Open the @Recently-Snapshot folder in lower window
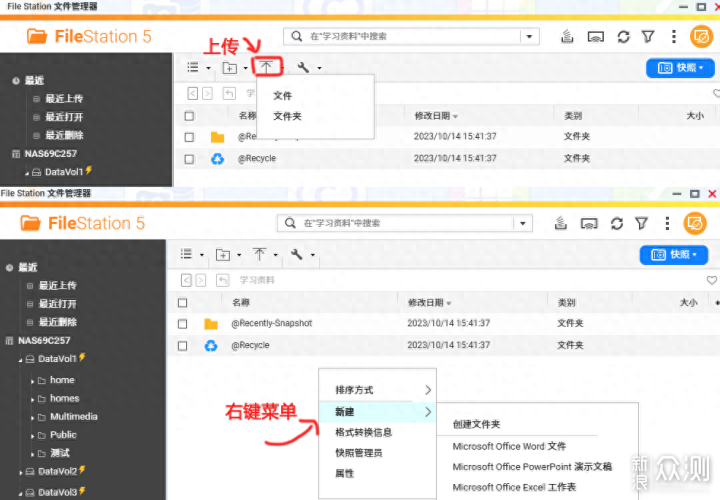 271,323
